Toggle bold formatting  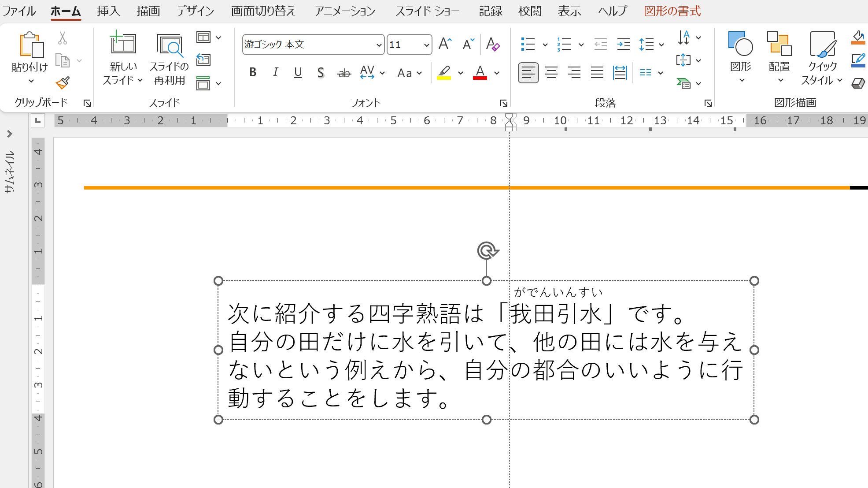pos(253,72)
